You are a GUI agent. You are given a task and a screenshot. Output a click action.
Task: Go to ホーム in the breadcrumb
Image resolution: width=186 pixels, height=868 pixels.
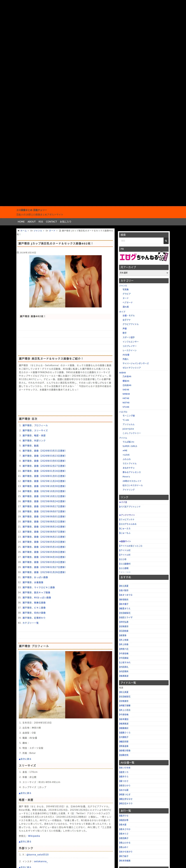(23, 230)
